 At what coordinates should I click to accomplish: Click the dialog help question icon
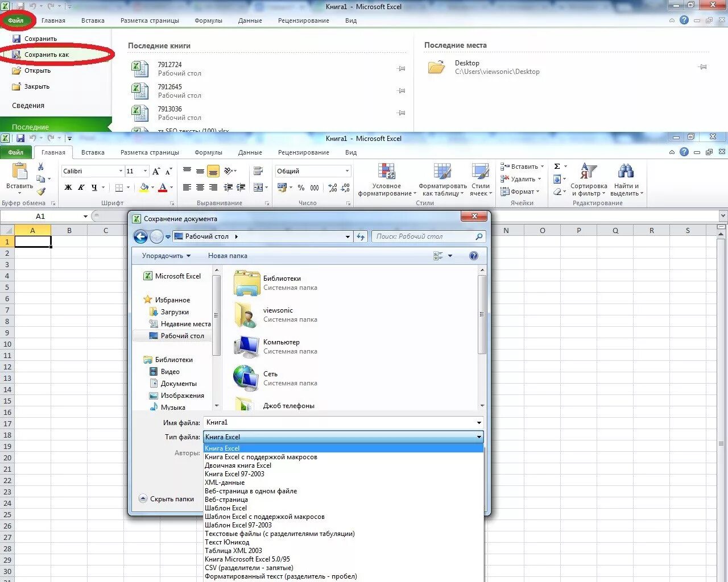pos(474,256)
